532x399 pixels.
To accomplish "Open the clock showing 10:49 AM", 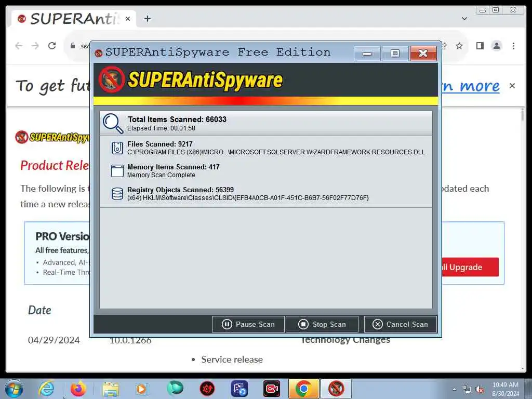I will [506, 389].
